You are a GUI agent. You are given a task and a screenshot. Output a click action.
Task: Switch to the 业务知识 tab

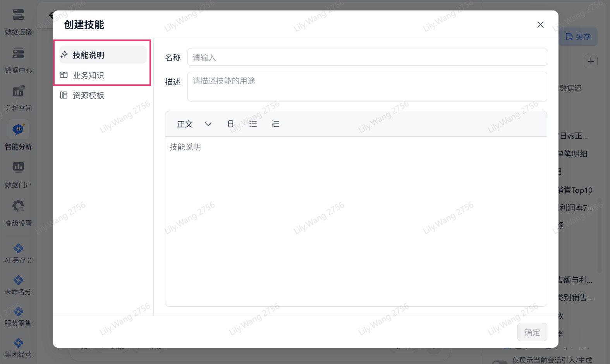tap(103, 75)
